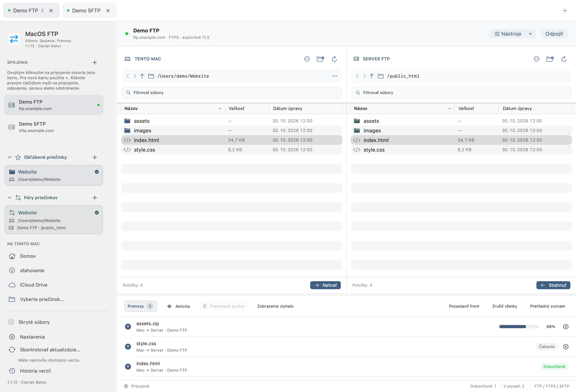The width and height of the screenshot is (576, 392).
Task: Select style.css in the local pane
Action: click(232, 150)
